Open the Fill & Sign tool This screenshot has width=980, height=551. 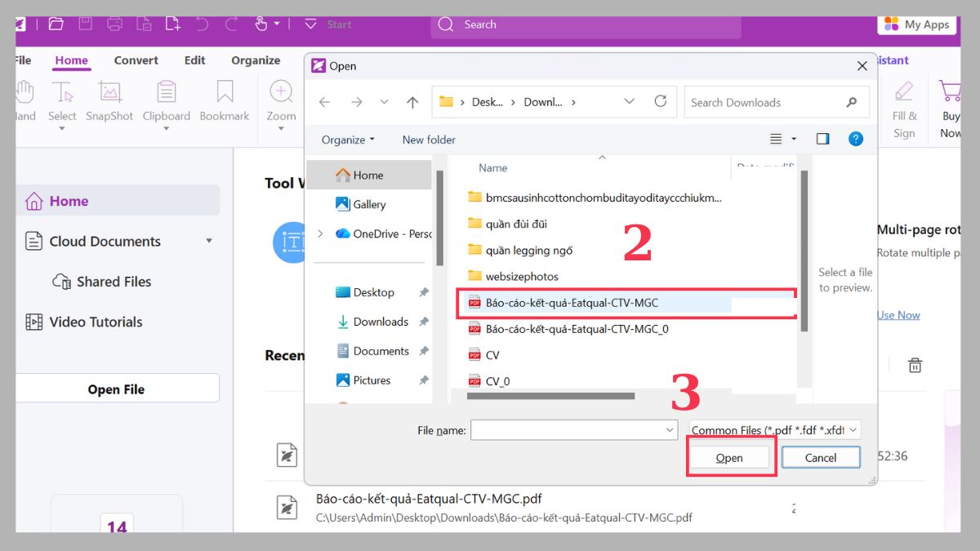(x=903, y=106)
